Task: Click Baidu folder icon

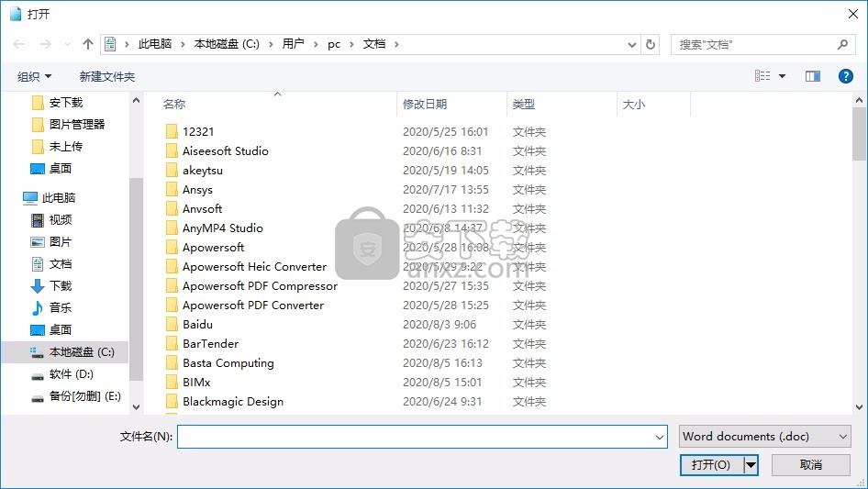Action: (172, 325)
